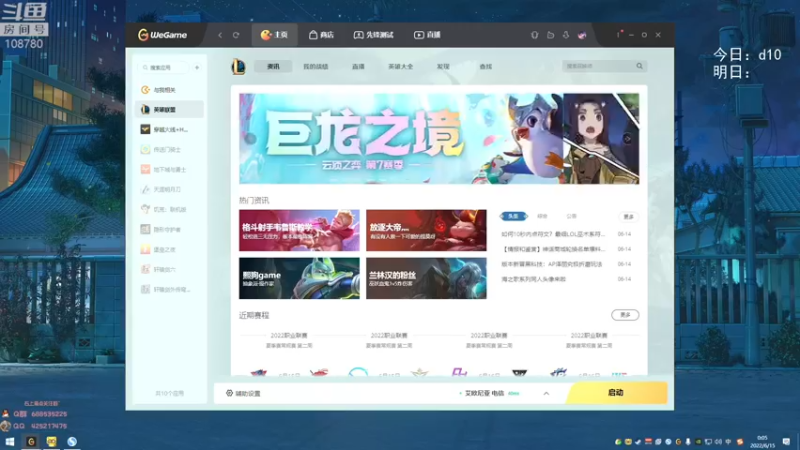Open the 版本新鲜黑科技 news item
This screenshot has height=450, width=800.
552,264
